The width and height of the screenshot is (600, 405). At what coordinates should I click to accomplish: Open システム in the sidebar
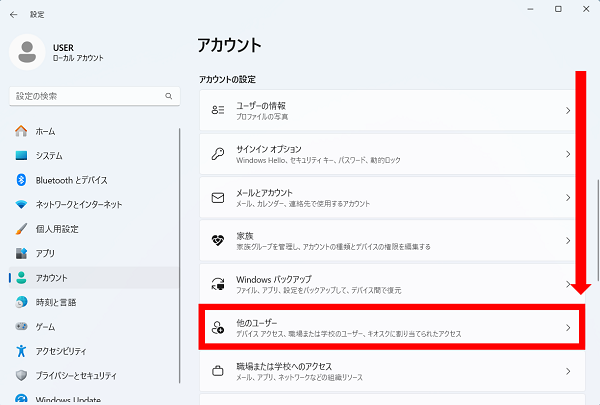pyautogui.click(x=94, y=155)
